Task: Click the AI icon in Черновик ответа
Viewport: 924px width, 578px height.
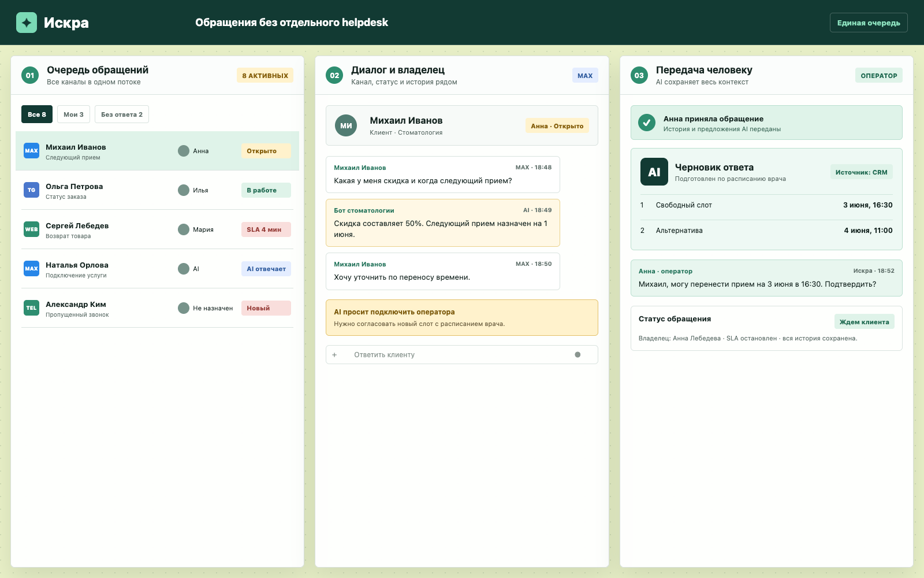Action: [654, 172]
